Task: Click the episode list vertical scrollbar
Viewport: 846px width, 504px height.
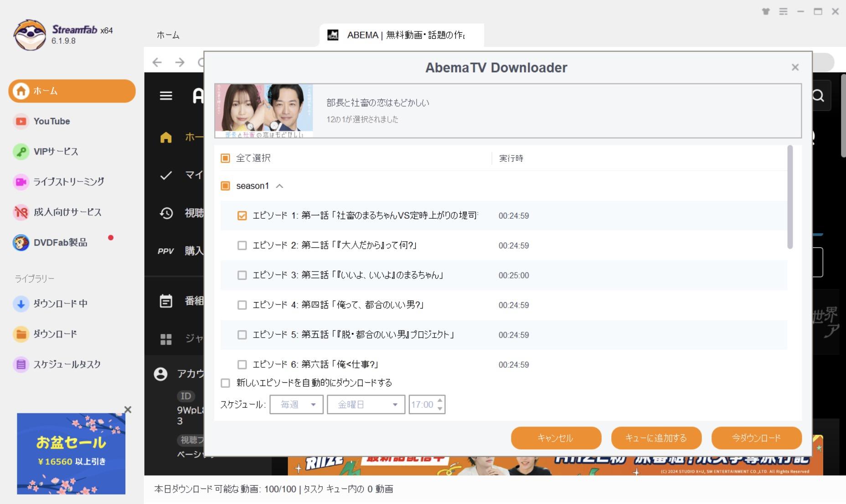Action: (x=790, y=197)
